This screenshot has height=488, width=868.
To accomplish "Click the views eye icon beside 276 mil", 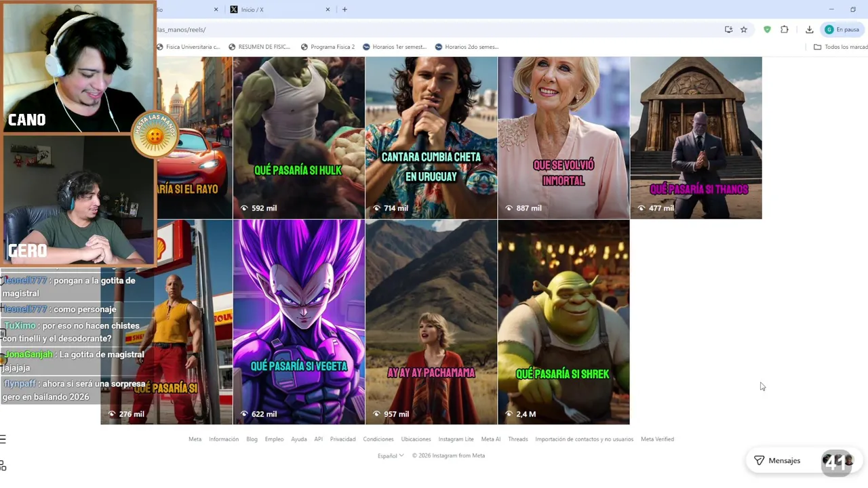I will point(113,414).
